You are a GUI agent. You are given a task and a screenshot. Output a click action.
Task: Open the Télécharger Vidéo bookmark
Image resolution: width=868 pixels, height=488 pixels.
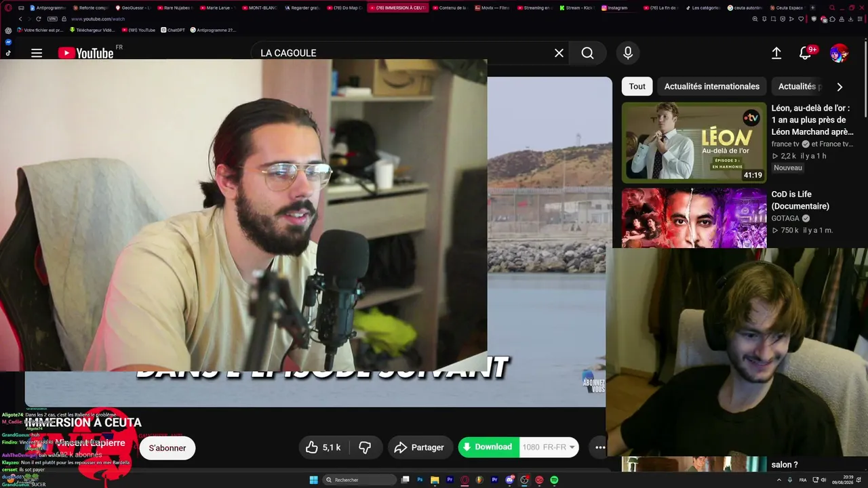point(93,30)
